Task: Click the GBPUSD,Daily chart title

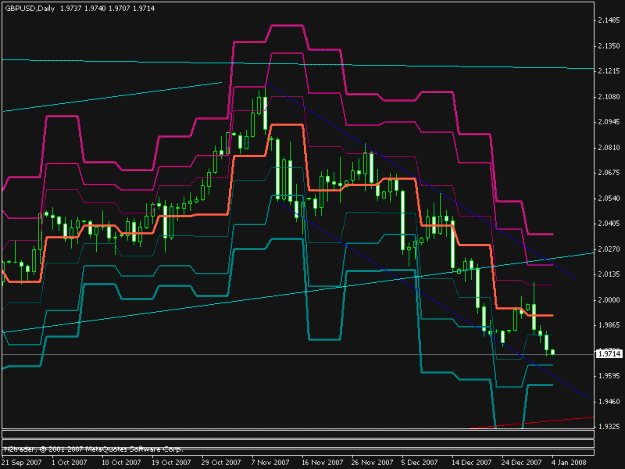Action: 29,8
